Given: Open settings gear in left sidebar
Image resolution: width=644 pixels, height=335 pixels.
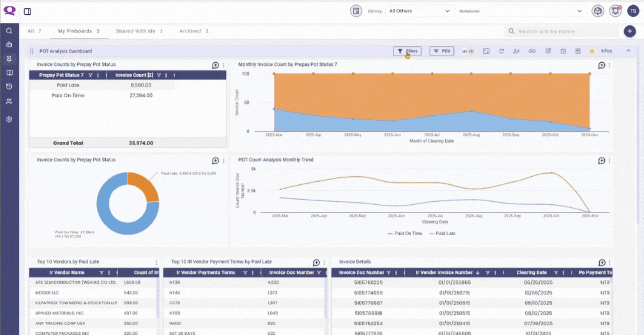Looking at the screenshot, I should [x=9, y=119].
